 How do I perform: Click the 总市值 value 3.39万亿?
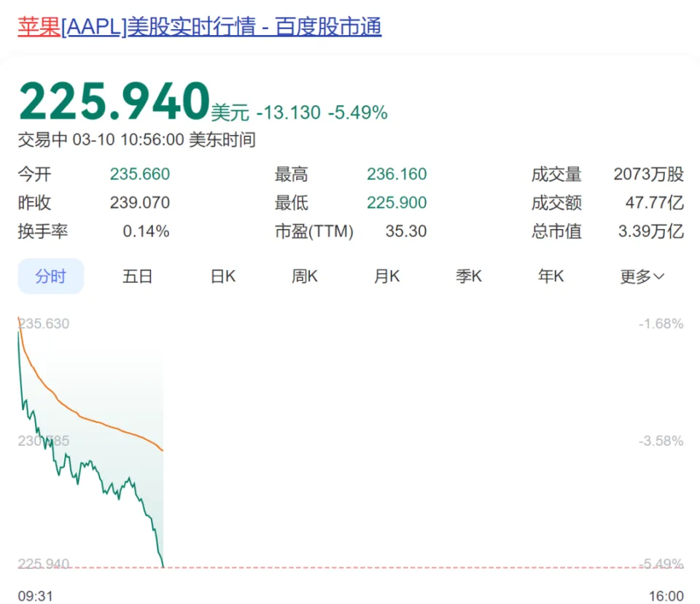(x=650, y=232)
